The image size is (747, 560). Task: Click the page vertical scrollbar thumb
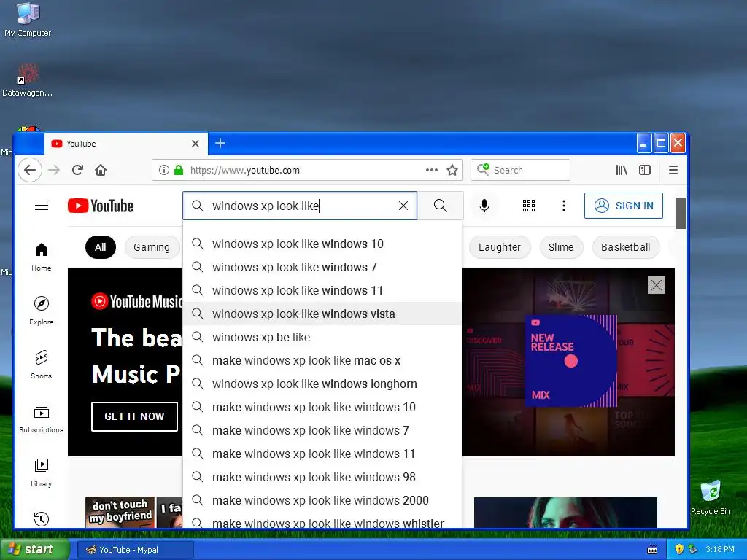681,213
